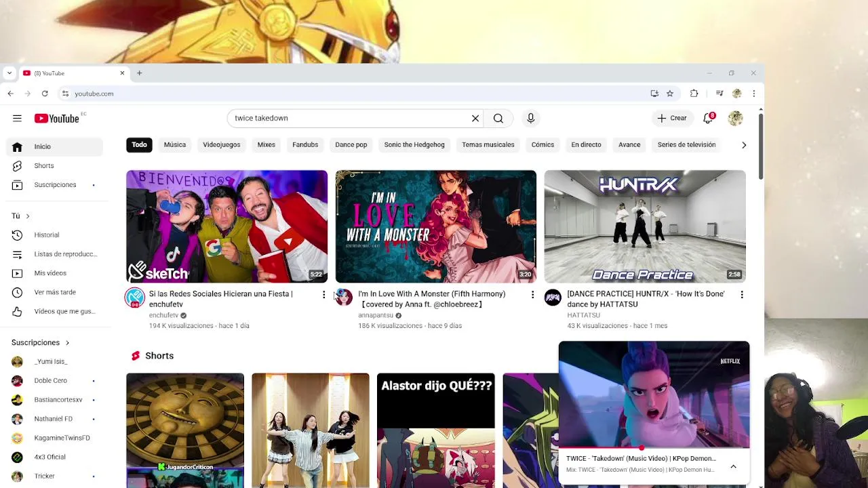Open options for the HATTATSU video

[742, 295]
